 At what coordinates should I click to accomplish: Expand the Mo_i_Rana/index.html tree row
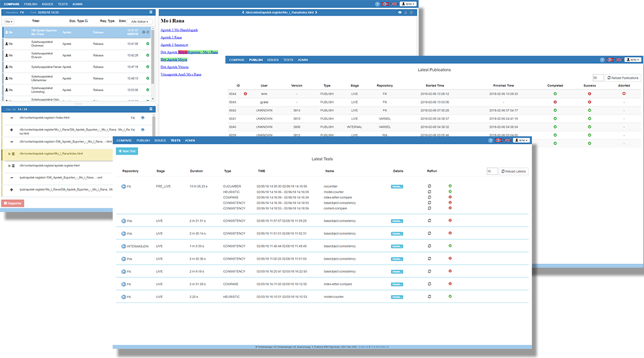pyautogui.click(x=9, y=153)
